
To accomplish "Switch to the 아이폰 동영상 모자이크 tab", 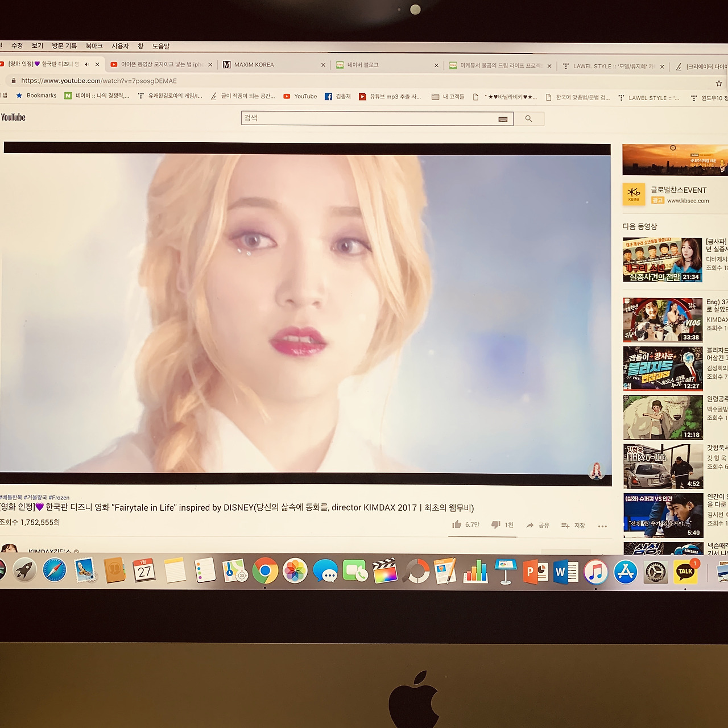I will tap(161, 64).
